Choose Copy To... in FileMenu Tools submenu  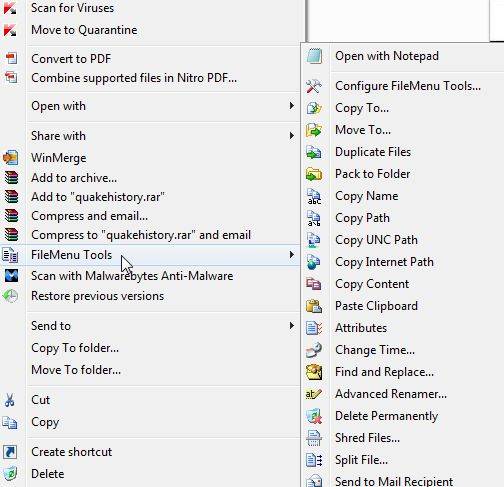362,108
